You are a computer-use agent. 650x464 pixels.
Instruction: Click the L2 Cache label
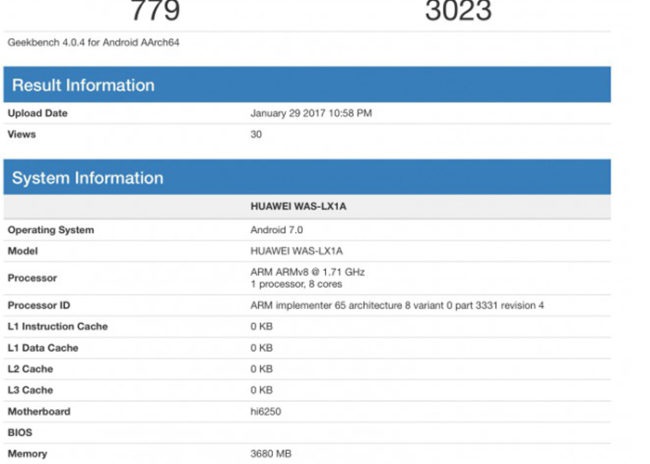click(x=30, y=369)
